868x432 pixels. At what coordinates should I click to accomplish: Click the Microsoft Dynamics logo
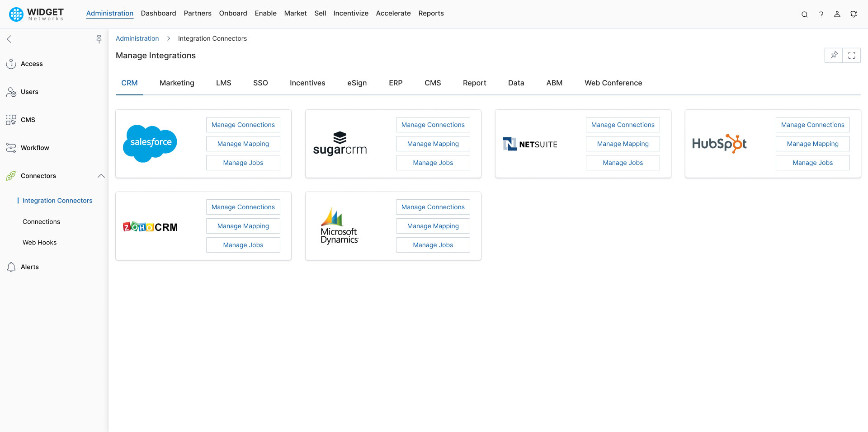point(340,226)
